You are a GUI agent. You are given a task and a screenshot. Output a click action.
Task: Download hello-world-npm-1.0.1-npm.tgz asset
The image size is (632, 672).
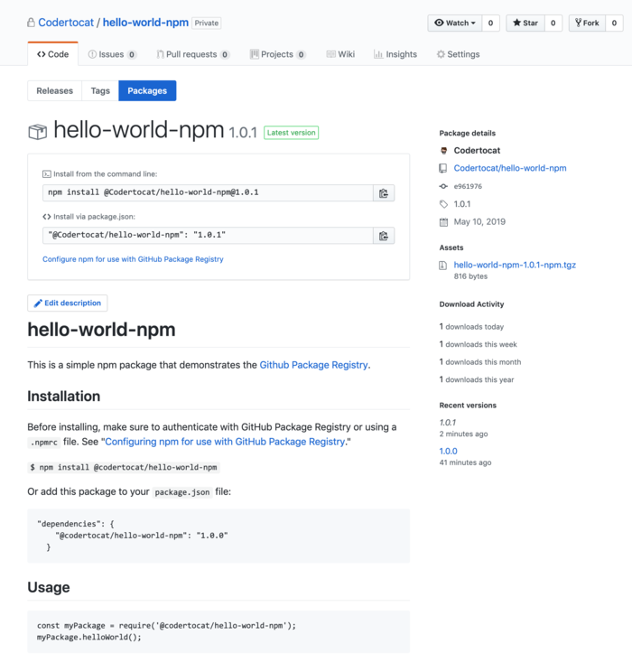pyautogui.click(x=515, y=265)
